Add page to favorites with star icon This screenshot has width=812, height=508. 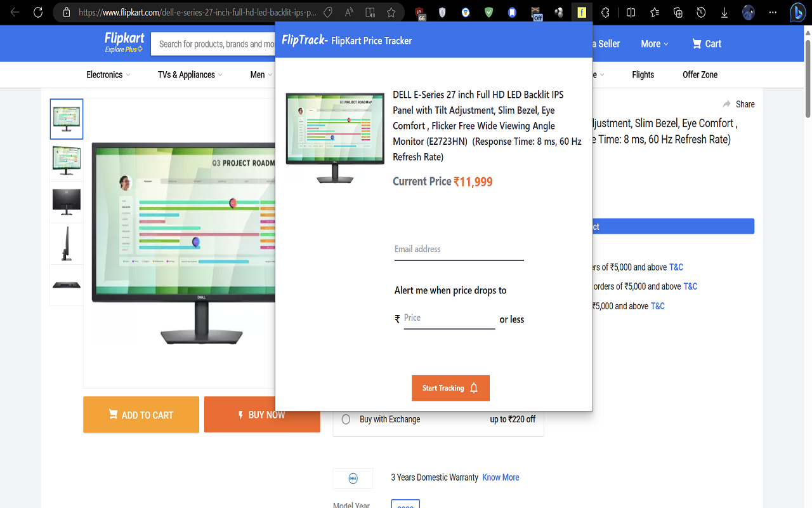[x=391, y=12]
